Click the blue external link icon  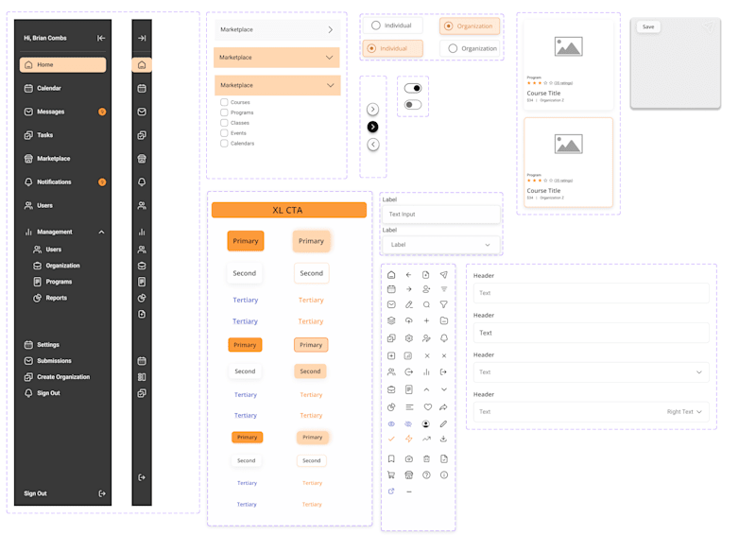click(x=391, y=492)
